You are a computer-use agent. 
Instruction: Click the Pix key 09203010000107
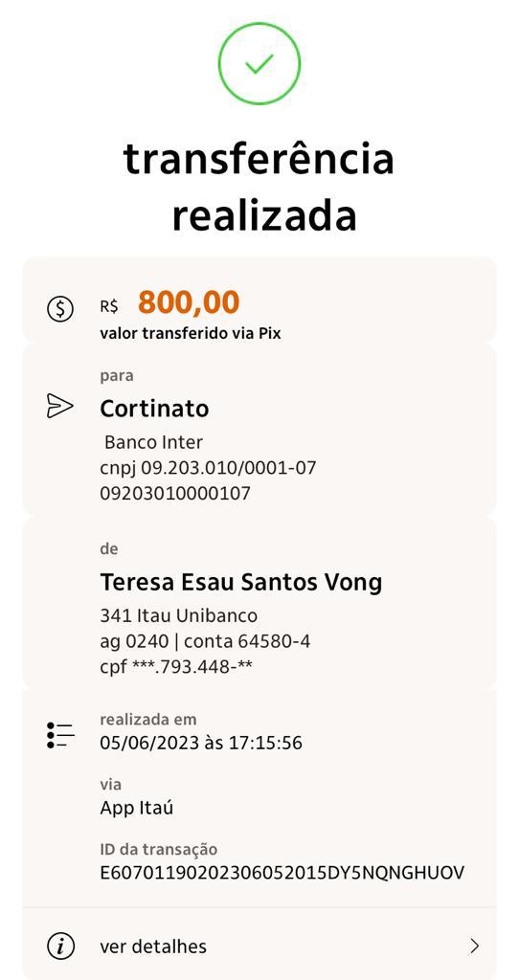(175, 494)
